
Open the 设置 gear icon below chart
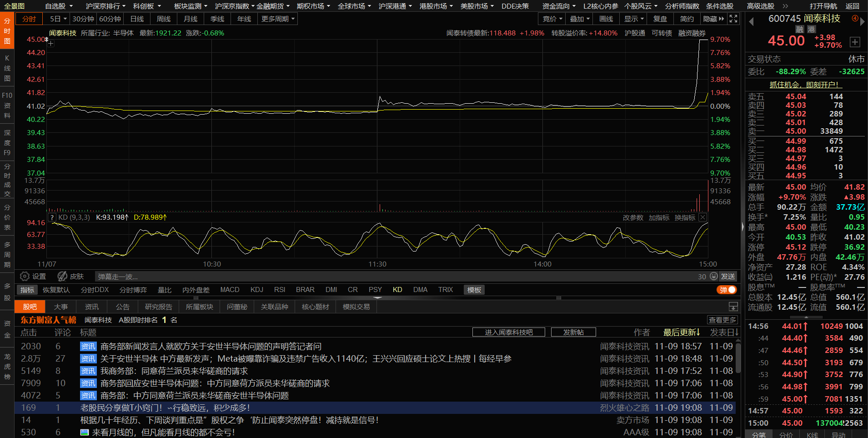[25, 277]
